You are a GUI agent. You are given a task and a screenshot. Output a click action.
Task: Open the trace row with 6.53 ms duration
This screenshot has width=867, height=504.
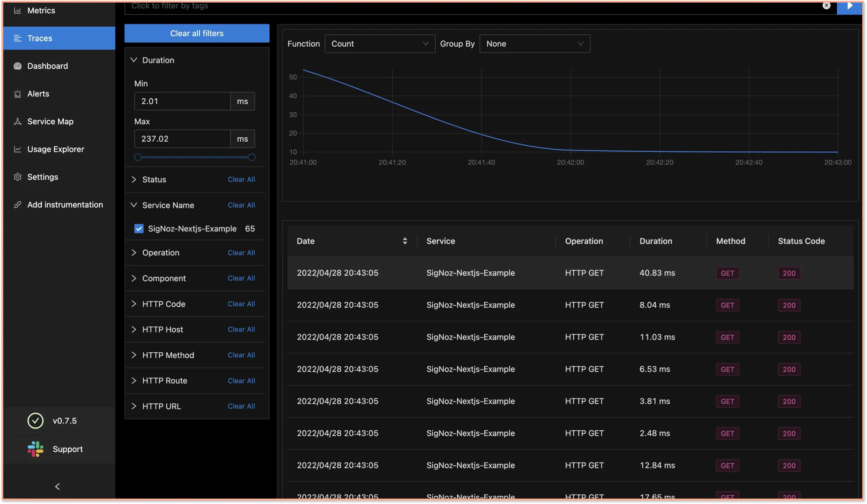click(570, 369)
